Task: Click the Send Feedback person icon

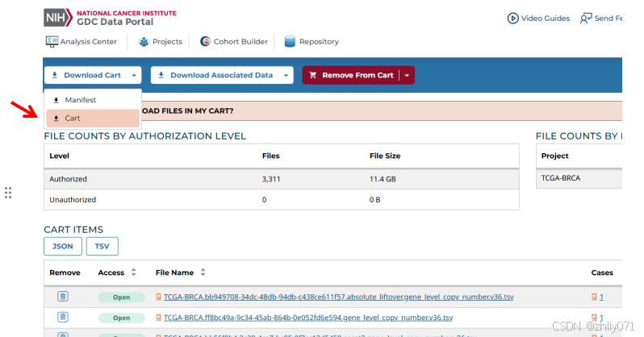Action: [x=586, y=19]
